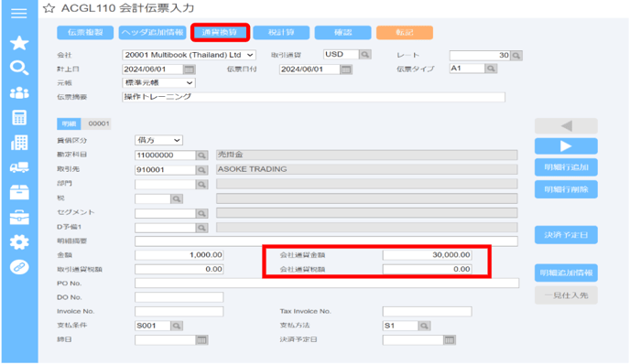Open the link chain sidebar icon
The image size is (630, 364).
pos(19,267)
